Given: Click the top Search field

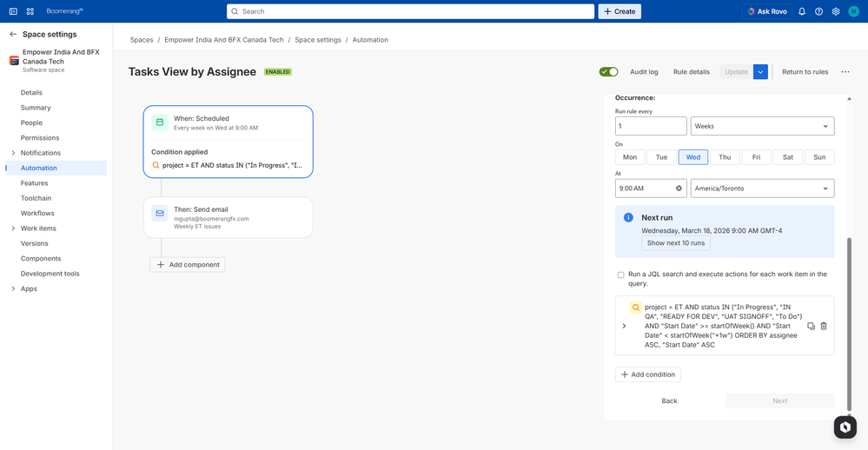Looking at the screenshot, I should tap(410, 11).
